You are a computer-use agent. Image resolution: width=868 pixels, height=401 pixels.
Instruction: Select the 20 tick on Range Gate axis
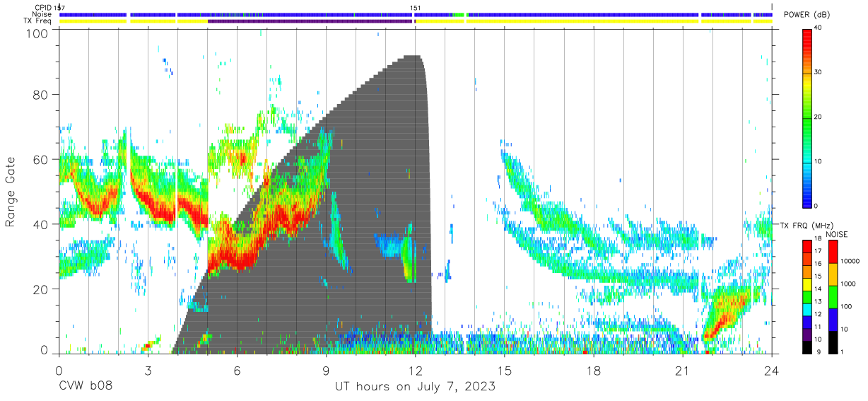click(41, 289)
